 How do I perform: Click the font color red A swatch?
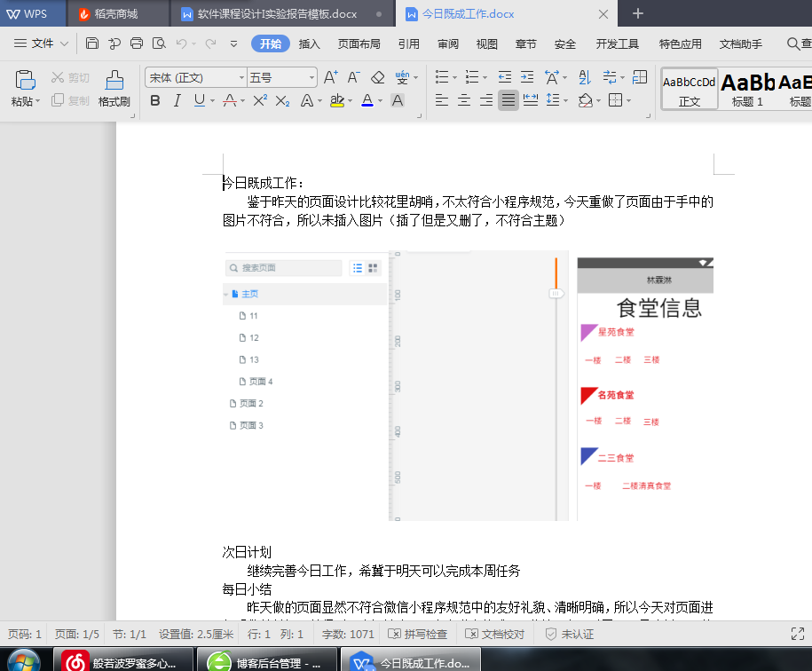pos(367,100)
